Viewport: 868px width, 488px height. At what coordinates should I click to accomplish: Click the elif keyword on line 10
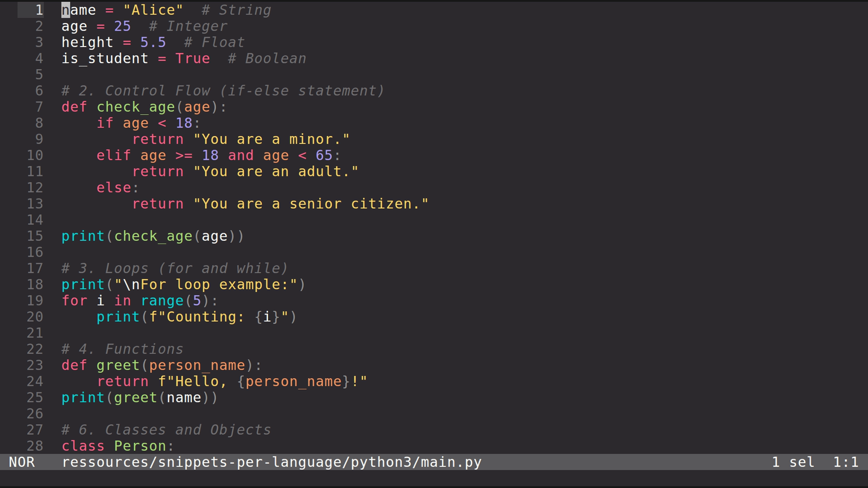(113, 155)
